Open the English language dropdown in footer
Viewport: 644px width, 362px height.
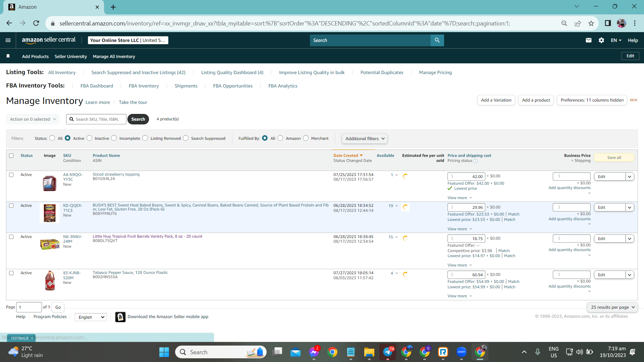click(91, 317)
